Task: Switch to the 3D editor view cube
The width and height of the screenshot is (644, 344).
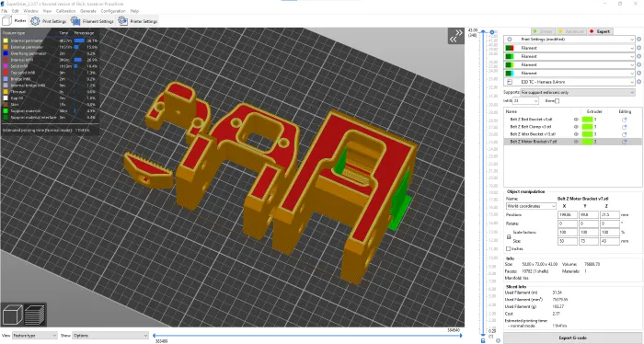Action: pyautogui.click(x=12, y=315)
